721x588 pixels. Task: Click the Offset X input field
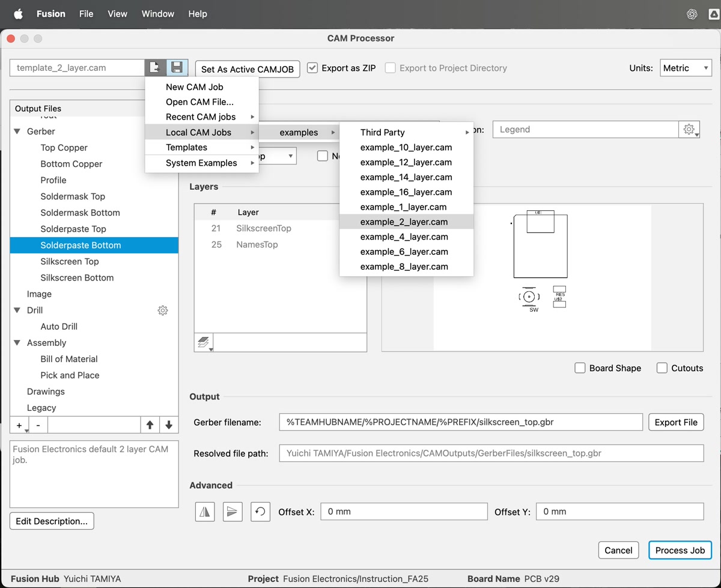(x=404, y=512)
